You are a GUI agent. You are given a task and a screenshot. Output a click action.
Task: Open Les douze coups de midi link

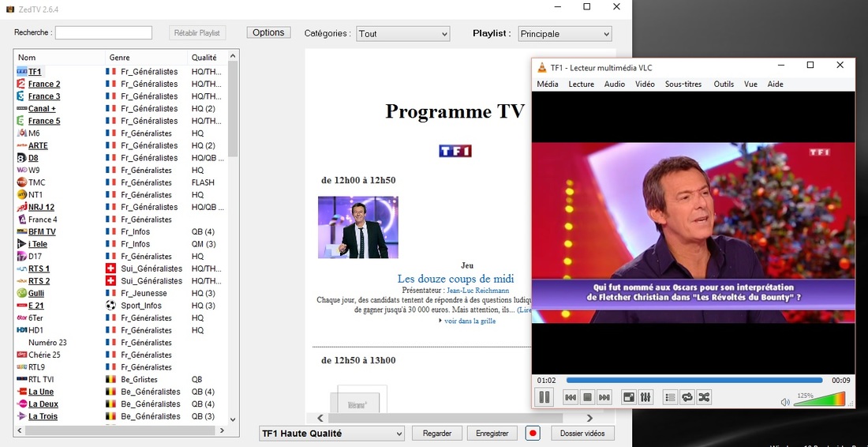(455, 279)
